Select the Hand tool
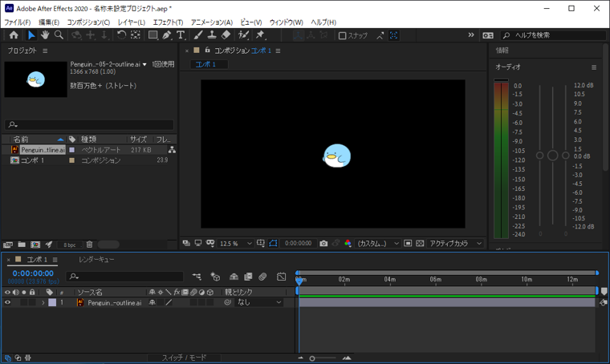Viewport: 610px width, 364px height. 45,35
